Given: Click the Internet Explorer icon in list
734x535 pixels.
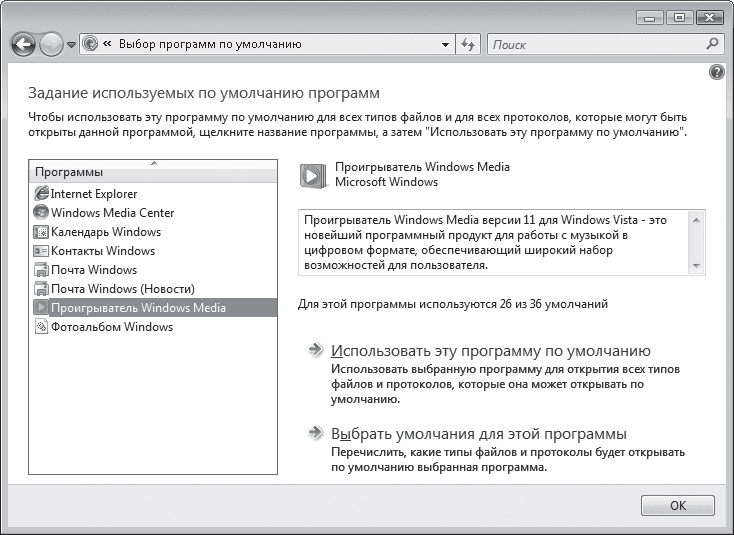Looking at the screenshot, I should (41, 194).
